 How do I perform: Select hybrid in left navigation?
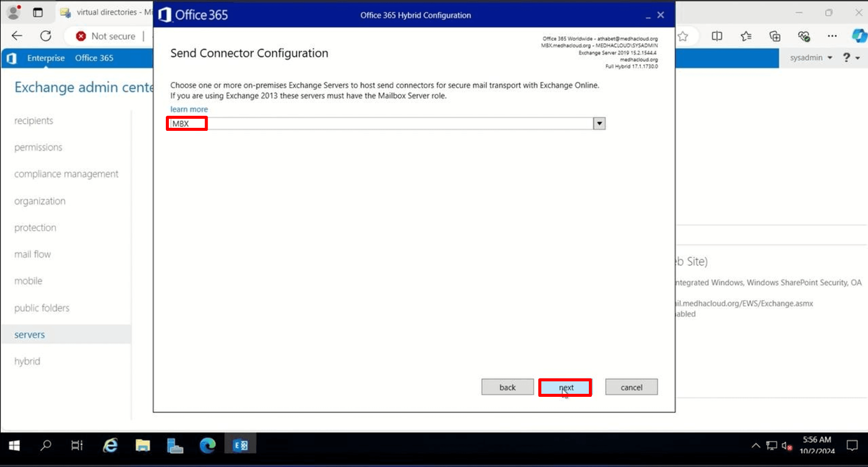(x=27, y=361)
